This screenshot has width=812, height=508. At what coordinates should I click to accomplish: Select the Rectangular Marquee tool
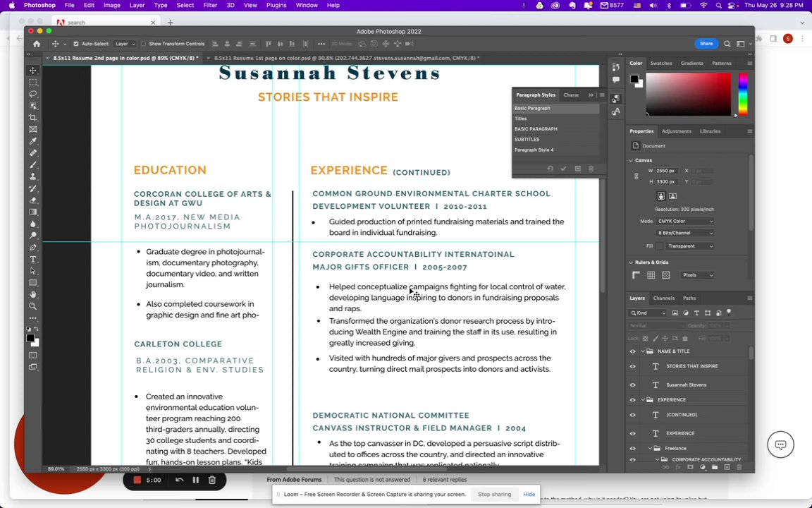click(33, 83)
